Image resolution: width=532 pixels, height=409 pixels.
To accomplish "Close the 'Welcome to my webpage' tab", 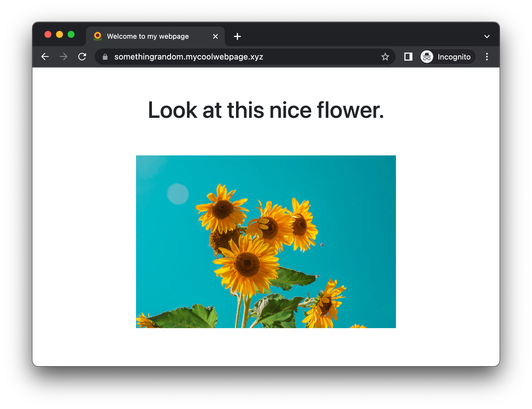I will [215, 36].
